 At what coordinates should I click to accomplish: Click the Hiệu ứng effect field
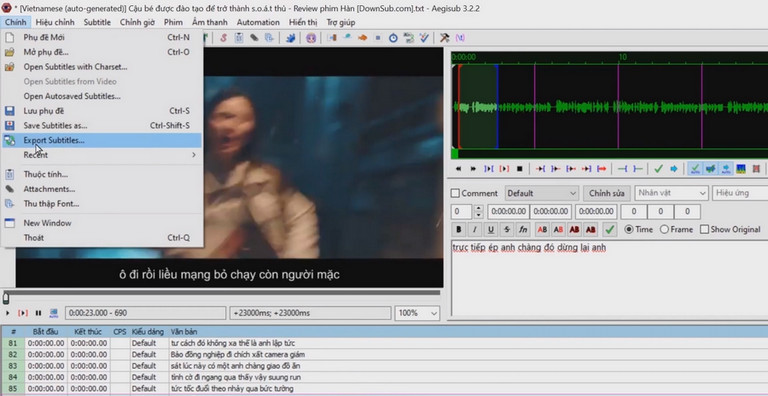[740, 193]
